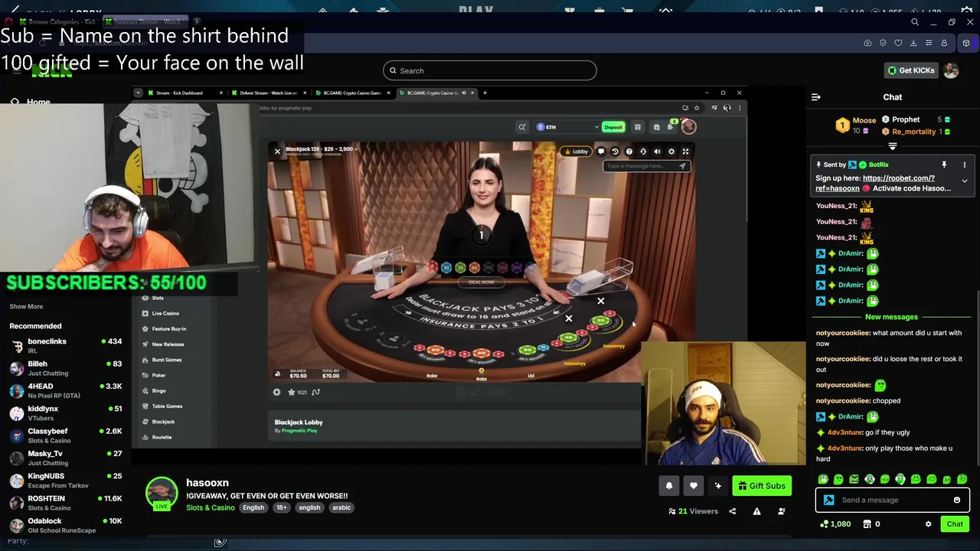The height and width of the screenshot is (551, 980).
Task: Toggle fullscreen in blackjack game
Action: click(685, 152)
